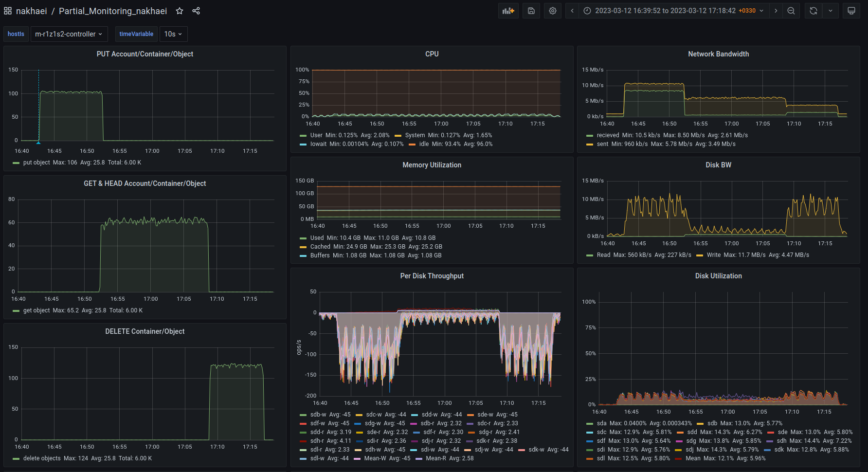The image size is (868, 472).
Task: Toggle the Iowait series in CPU legend
Action: [x=318, y=144]
